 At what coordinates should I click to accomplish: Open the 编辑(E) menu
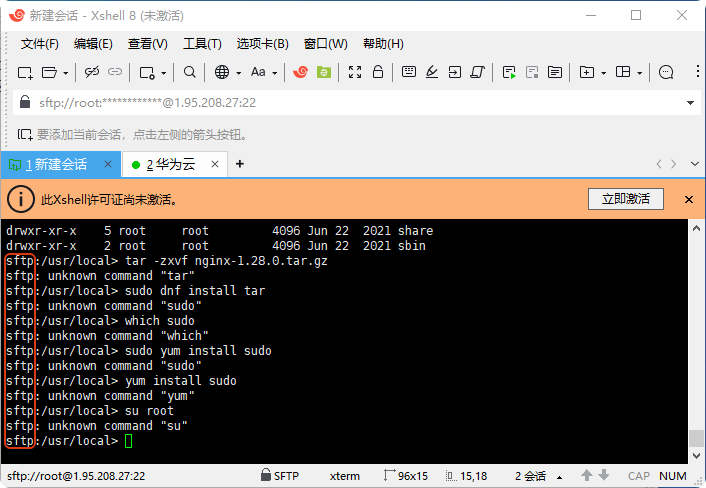point(93,44)
